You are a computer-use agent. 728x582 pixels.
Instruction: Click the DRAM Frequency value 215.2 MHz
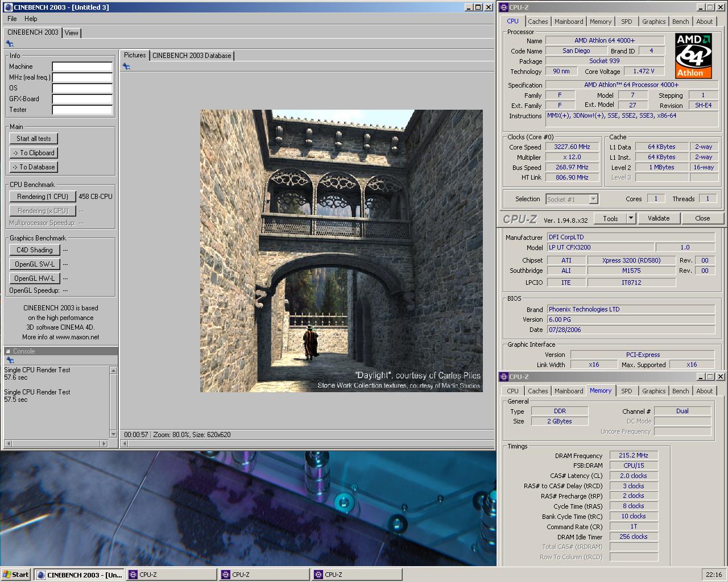[x=634, y=455]
